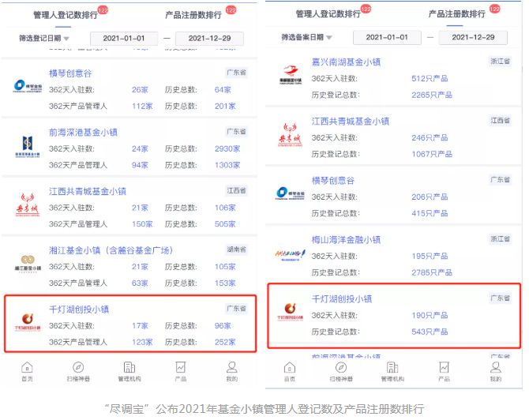The height and width of the screenshot is (420, 529).
Task: Open 江西共青城基金小镇 title above 246只产品
Action: 351,121
